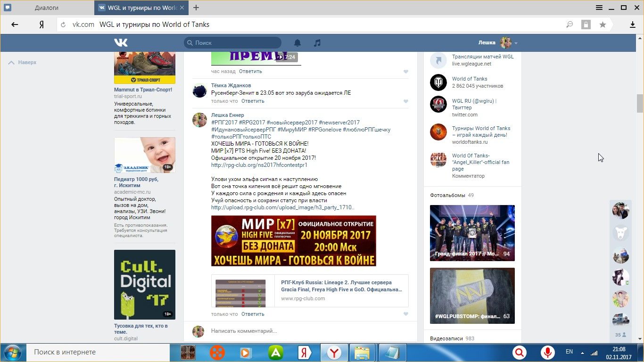The image size is (644, 362).
Task: Open the first friend avatar in chat sidebar
Action: [x=620, y=210]
